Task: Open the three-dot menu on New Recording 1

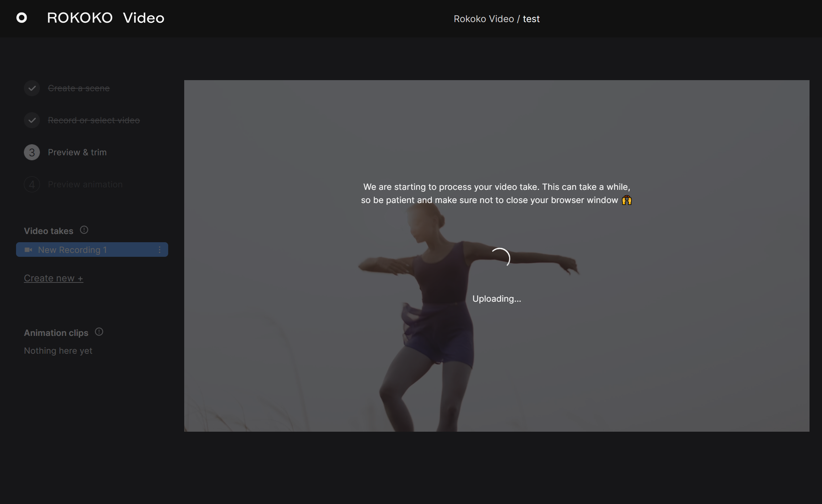Action: (x=160, y=250)
